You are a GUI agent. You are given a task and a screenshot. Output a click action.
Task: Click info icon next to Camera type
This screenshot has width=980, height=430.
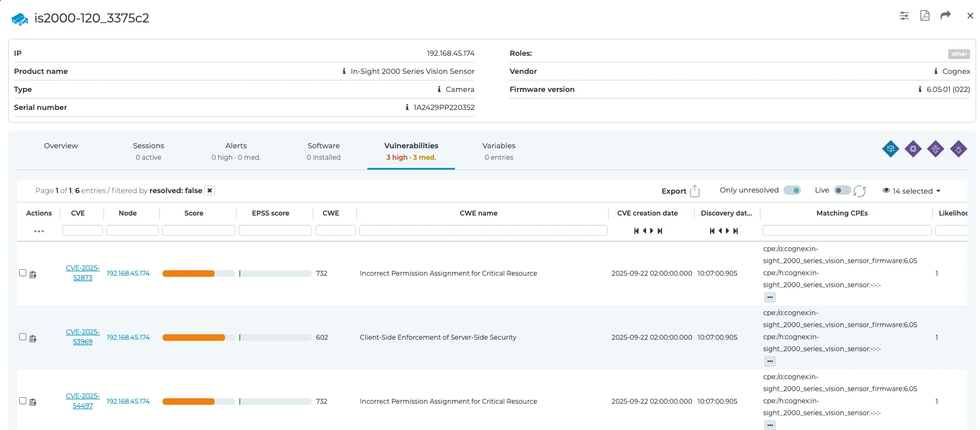click(439, 89)
